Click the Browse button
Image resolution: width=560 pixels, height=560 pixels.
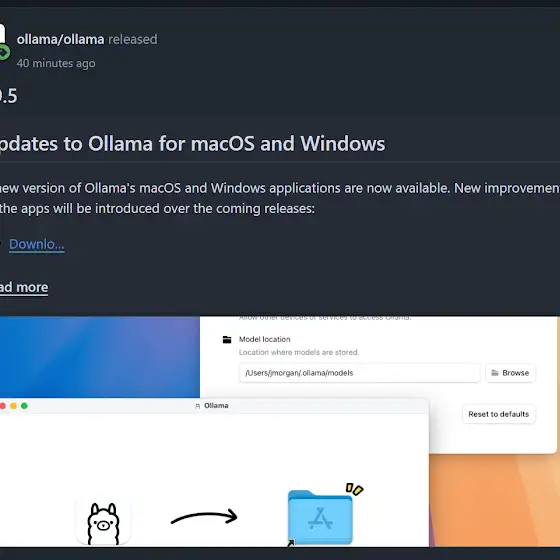coord(510,373)
